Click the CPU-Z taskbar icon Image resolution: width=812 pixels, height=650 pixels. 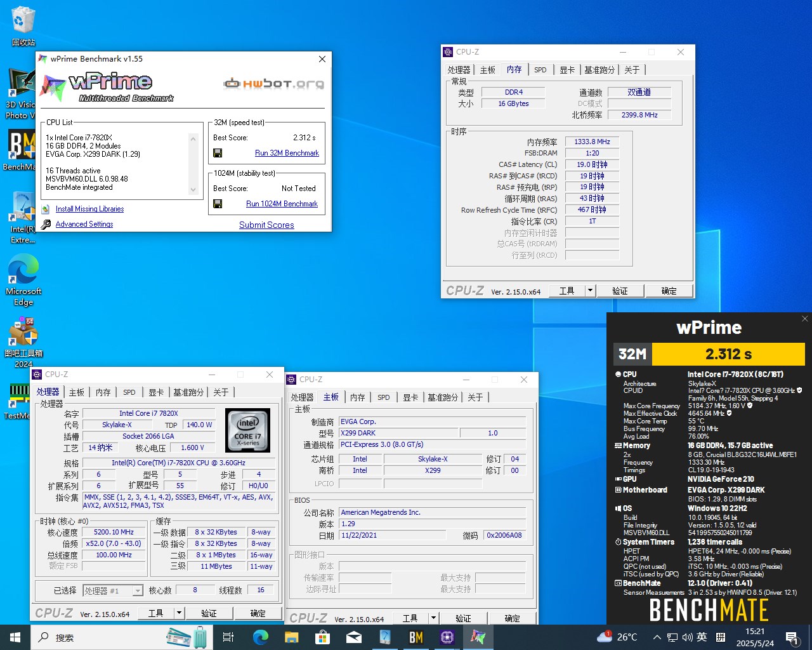pyautogui.click(x=447, y=637)
